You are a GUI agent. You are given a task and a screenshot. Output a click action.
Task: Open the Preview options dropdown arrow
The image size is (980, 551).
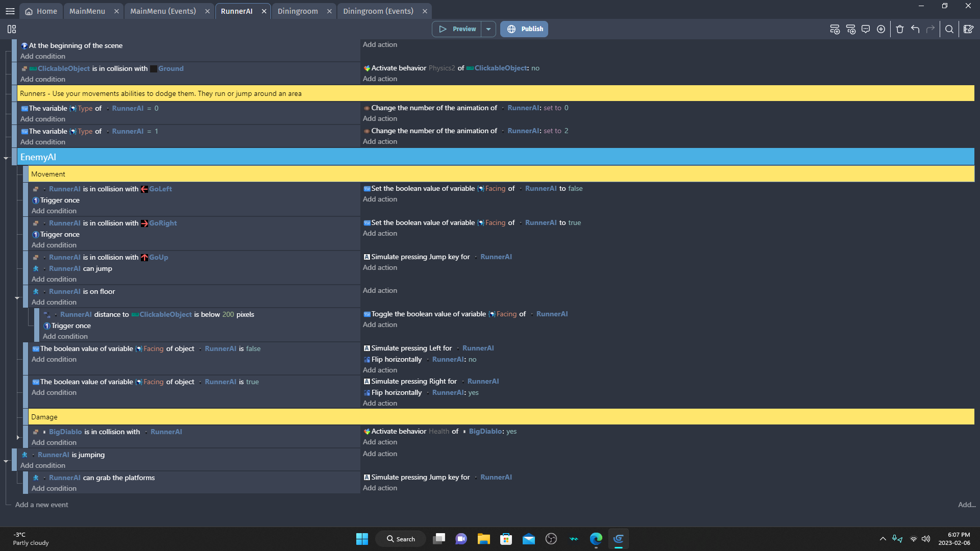[488, 29]
